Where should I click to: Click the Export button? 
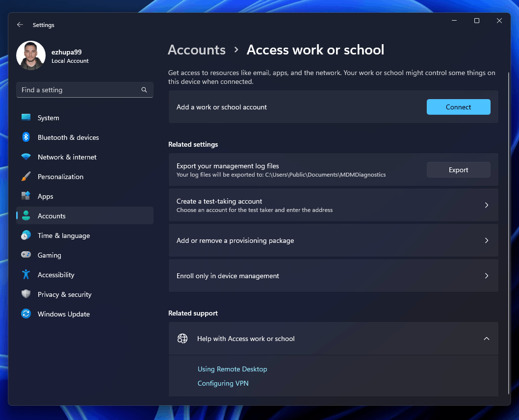point(459,170)
